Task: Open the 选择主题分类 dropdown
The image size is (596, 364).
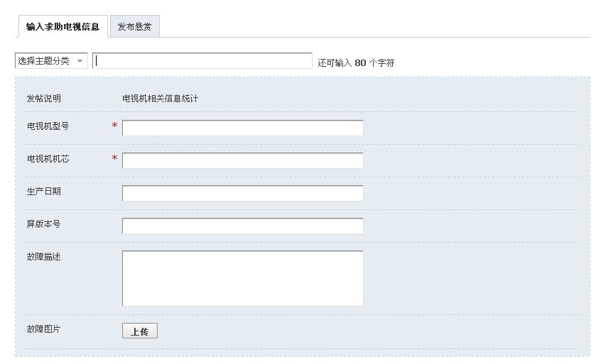Action: pyautogui.click(x=51, y=61)
